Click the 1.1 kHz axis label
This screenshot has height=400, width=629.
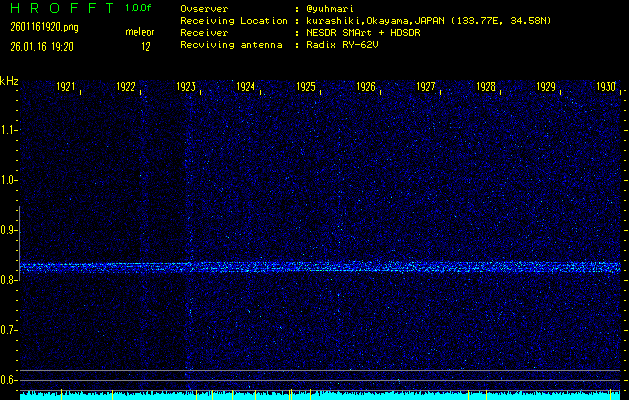point(9,130)
